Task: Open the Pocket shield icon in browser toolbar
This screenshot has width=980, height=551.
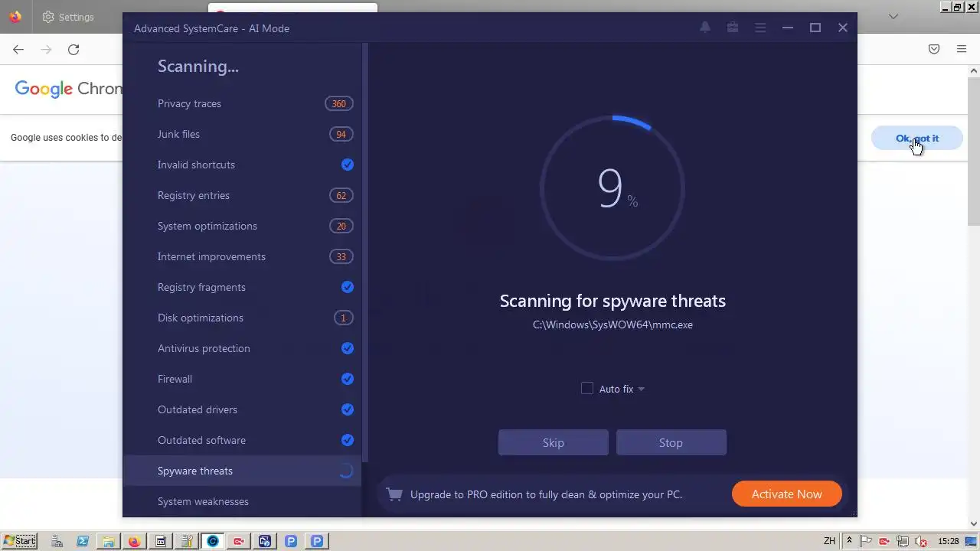Action: point(934,49)
